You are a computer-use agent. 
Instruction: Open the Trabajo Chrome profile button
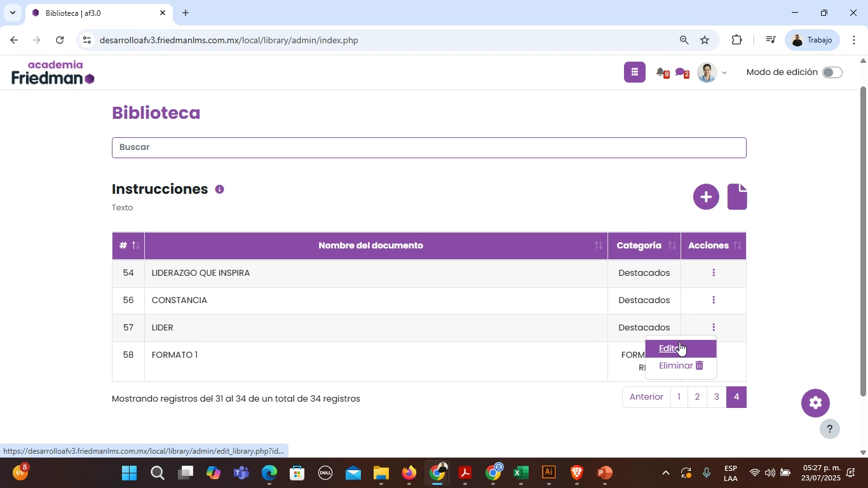(x=813, y=40)
